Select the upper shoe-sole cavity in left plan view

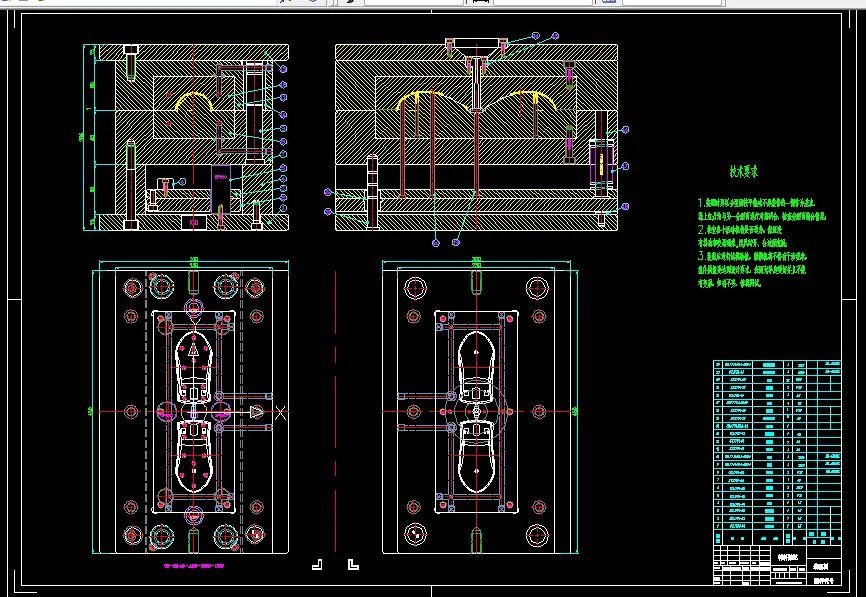coord(192,365)
